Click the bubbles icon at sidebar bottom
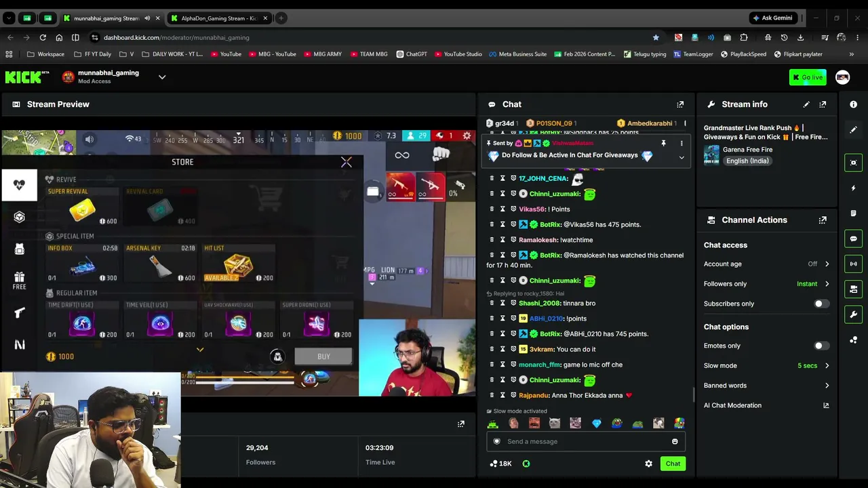Screen dimensions: 868x488 (x=854, y=340)
